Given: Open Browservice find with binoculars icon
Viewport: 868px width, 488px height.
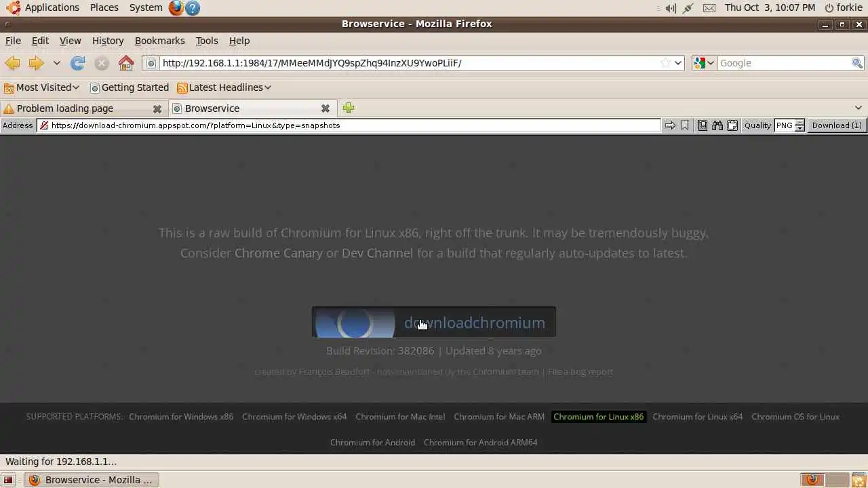Looking at the screenshot, I should (717, 125).
